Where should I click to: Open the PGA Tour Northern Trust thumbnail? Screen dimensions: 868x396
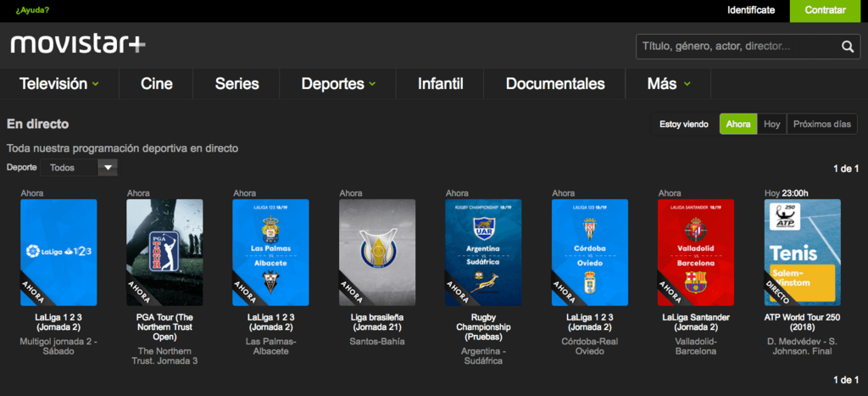pos(164,252)
